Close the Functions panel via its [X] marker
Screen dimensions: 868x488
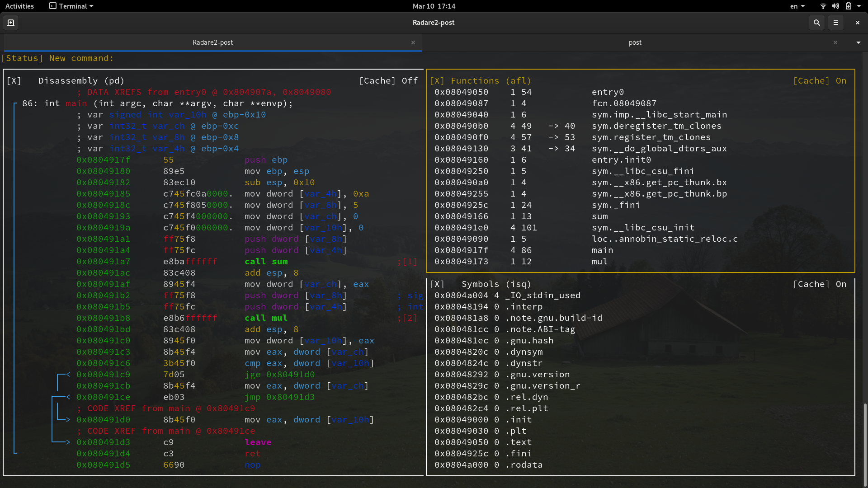439,80
